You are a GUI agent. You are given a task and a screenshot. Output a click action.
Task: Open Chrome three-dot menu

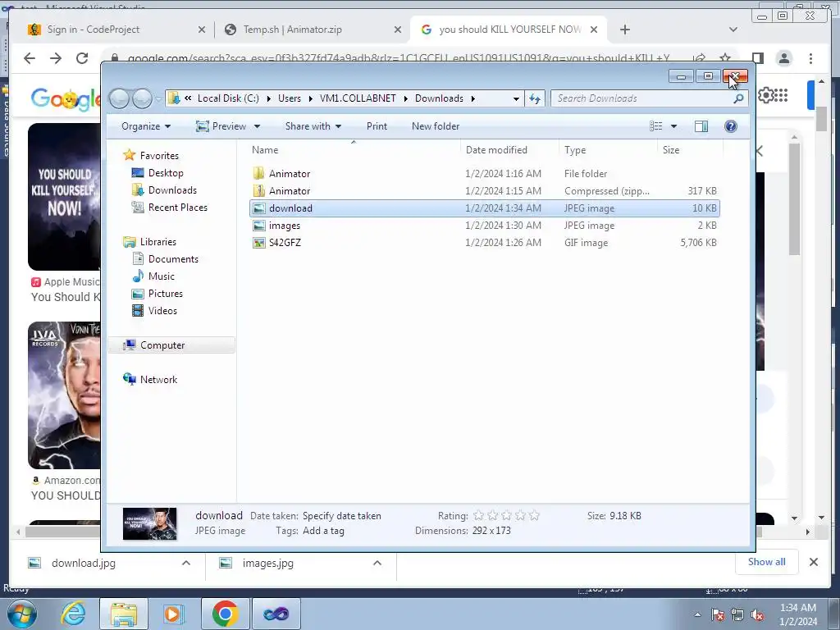[810, 58]
